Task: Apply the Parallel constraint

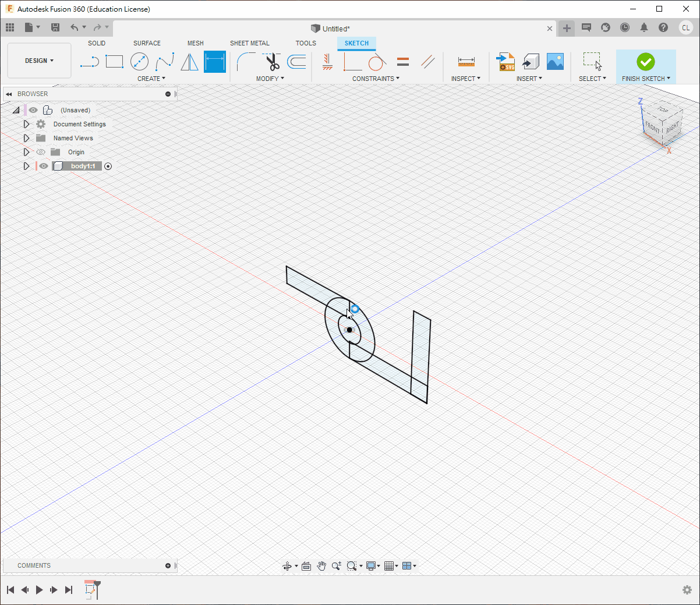Action: [428, 62]
